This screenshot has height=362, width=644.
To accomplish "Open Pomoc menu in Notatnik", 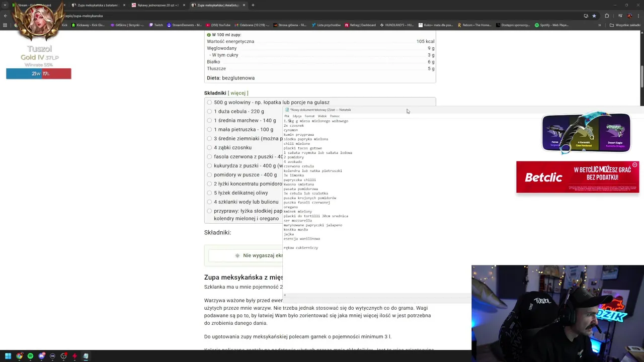I will pos(335,116).
